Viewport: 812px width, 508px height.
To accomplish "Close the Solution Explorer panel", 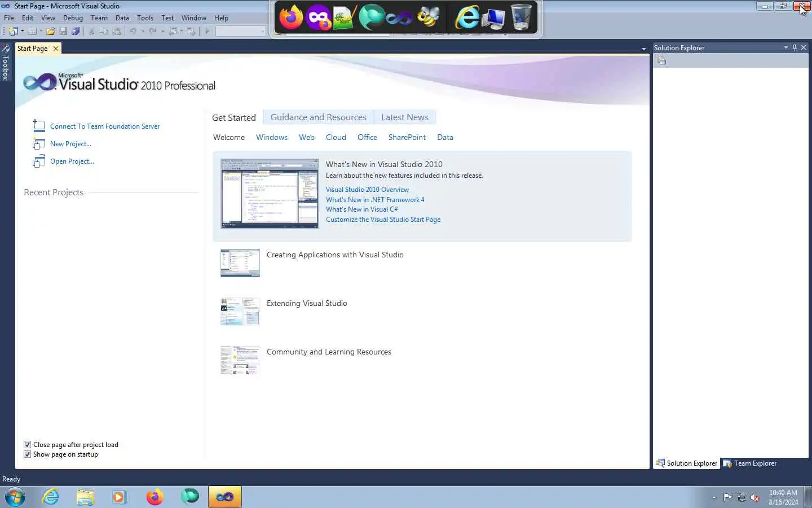I will [x=804, y=48].
